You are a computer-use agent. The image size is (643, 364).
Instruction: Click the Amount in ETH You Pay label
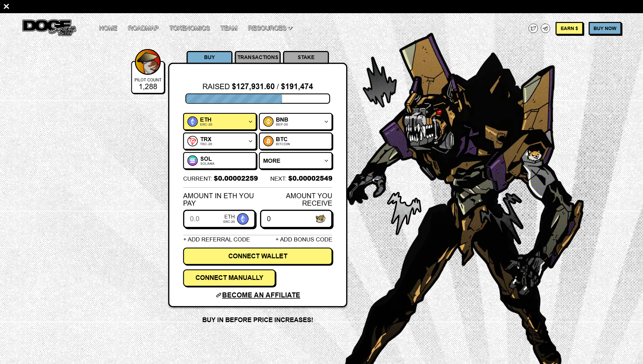point(218,200)
